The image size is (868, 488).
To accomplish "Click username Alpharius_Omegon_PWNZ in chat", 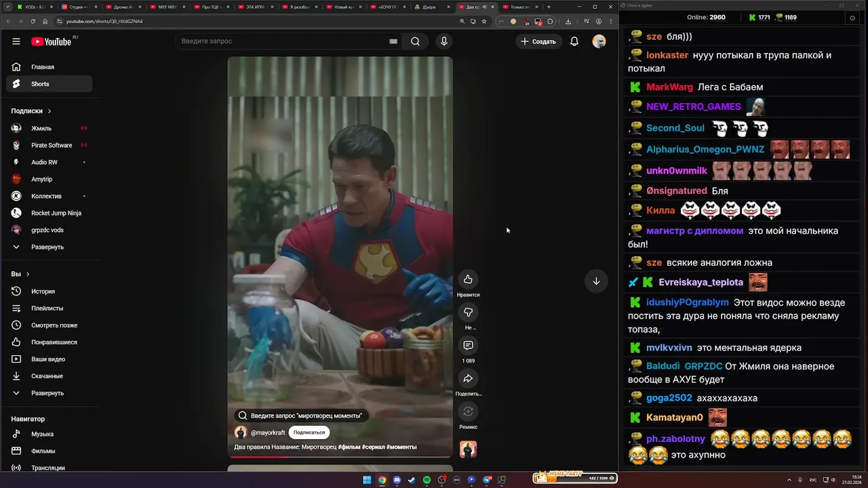I will click(x=705, y=149).
